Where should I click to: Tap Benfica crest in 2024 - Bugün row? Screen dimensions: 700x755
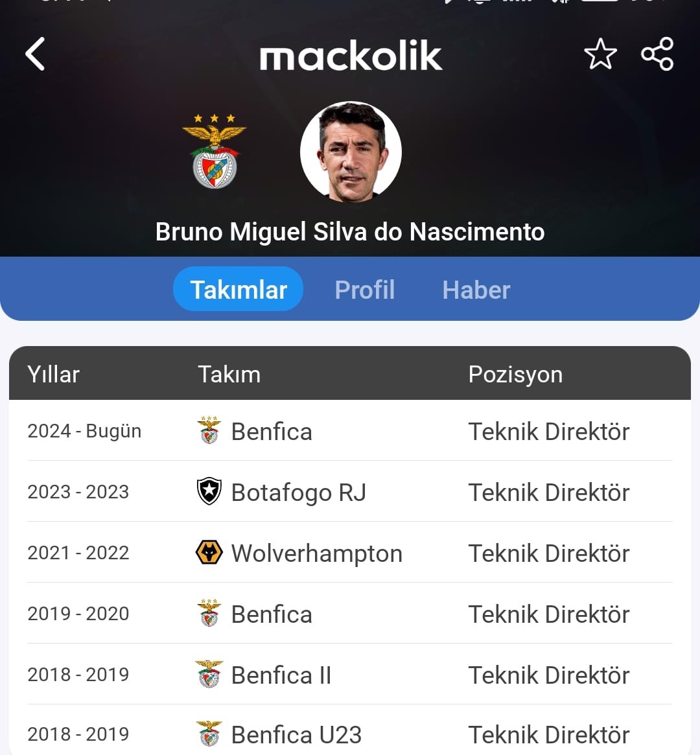coord(209,431)
